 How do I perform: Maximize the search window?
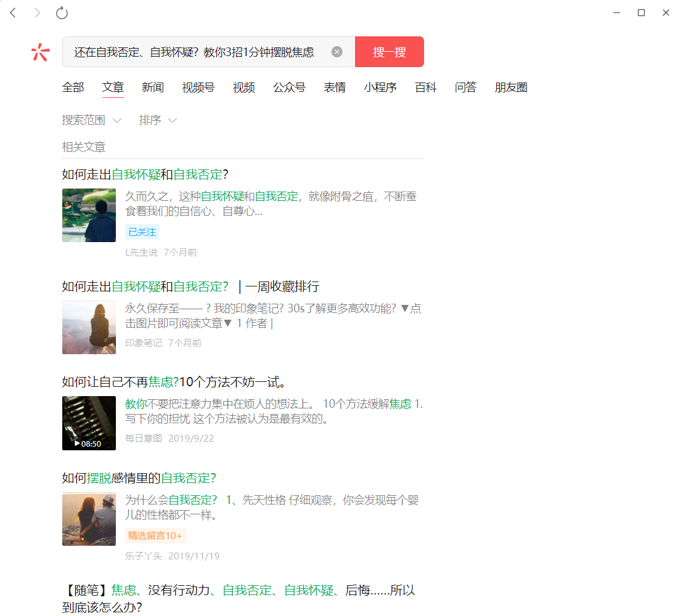pyautogui.click(x=641, y=13)
